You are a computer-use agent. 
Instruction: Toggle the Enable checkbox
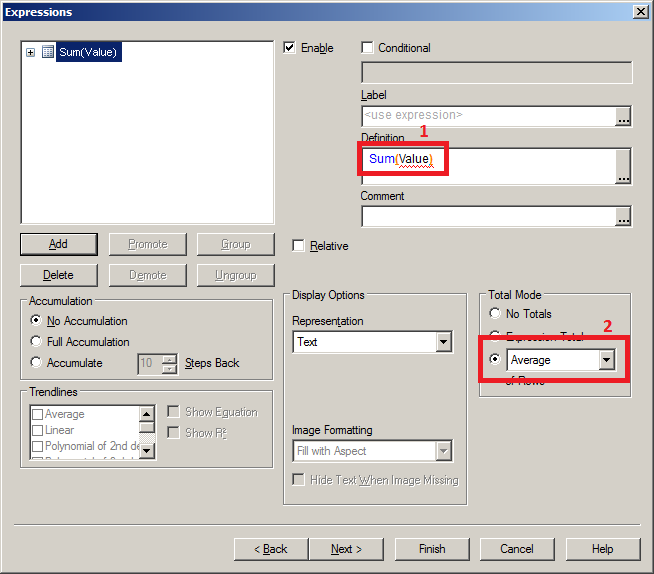(x=289, y=48)
